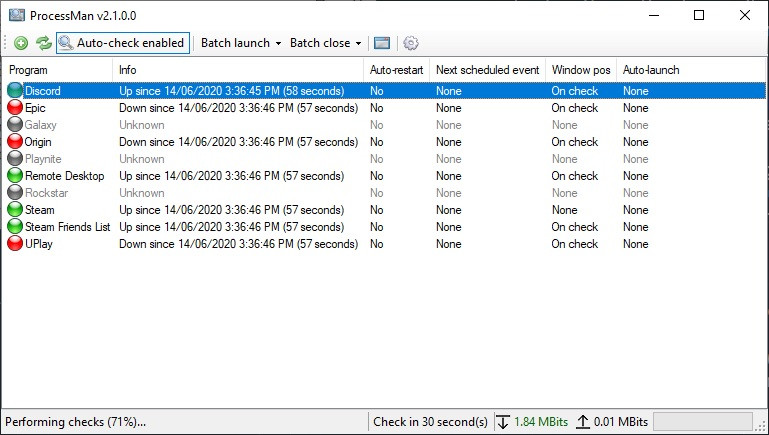Select the Discord row name
769x435 pixels.
pyautogui.click(x=43, y=91)
